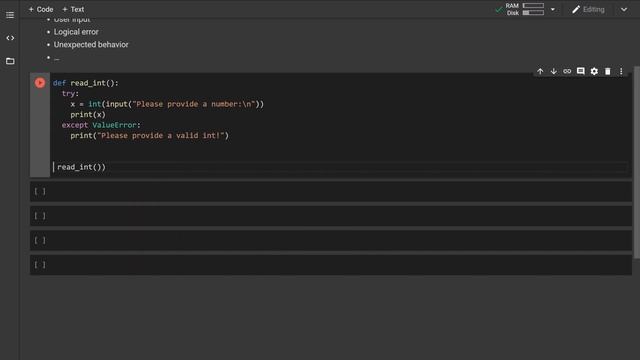Open cell editor settings gear

coord(594,71)
